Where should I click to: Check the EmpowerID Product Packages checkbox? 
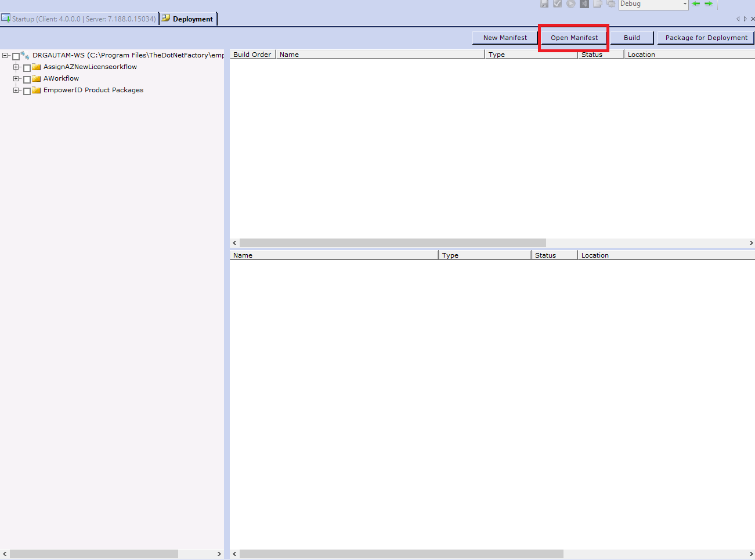coord(27,90)
